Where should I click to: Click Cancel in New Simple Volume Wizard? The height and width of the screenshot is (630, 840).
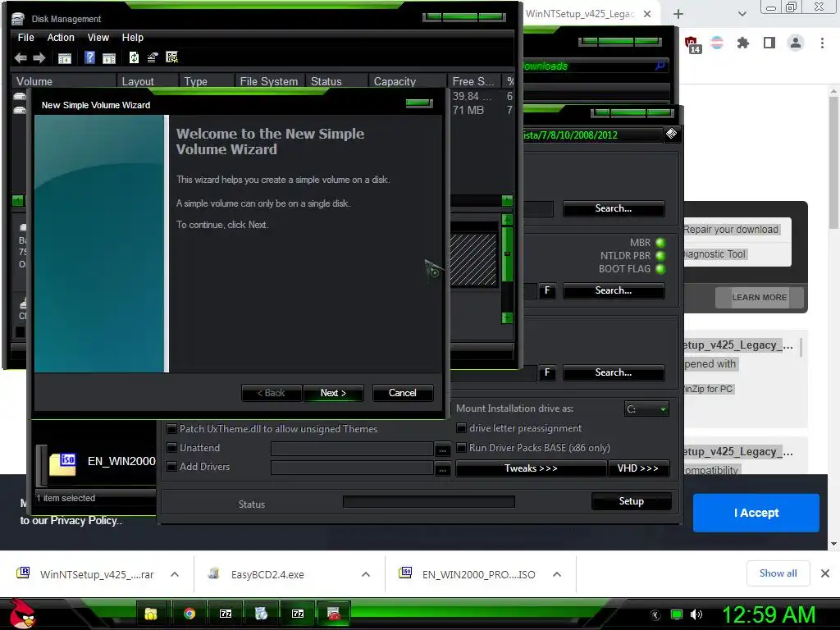pos(402,393)
